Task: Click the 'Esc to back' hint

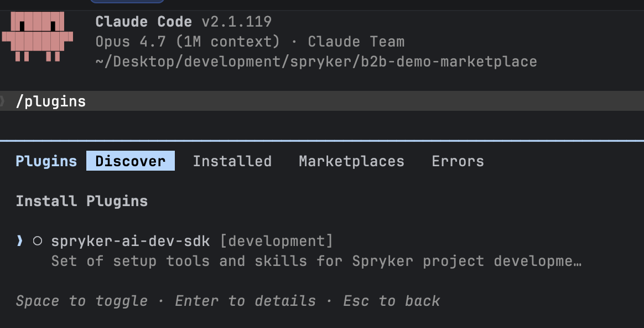Action: click(391, 301)
